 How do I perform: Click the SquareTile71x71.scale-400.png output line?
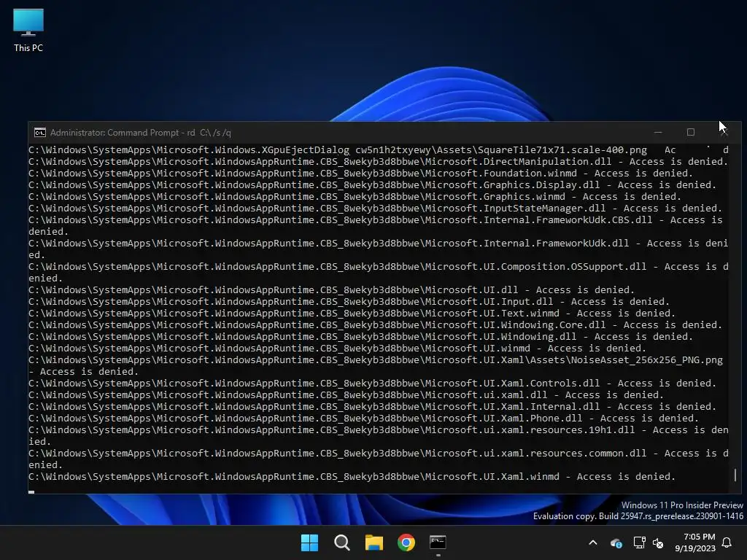pos(379,150)
